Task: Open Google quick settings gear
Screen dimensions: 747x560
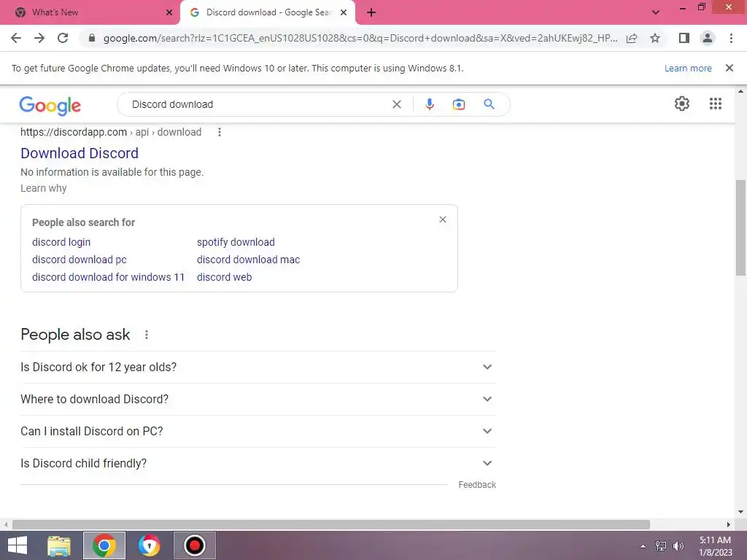Action: (682, 104)
